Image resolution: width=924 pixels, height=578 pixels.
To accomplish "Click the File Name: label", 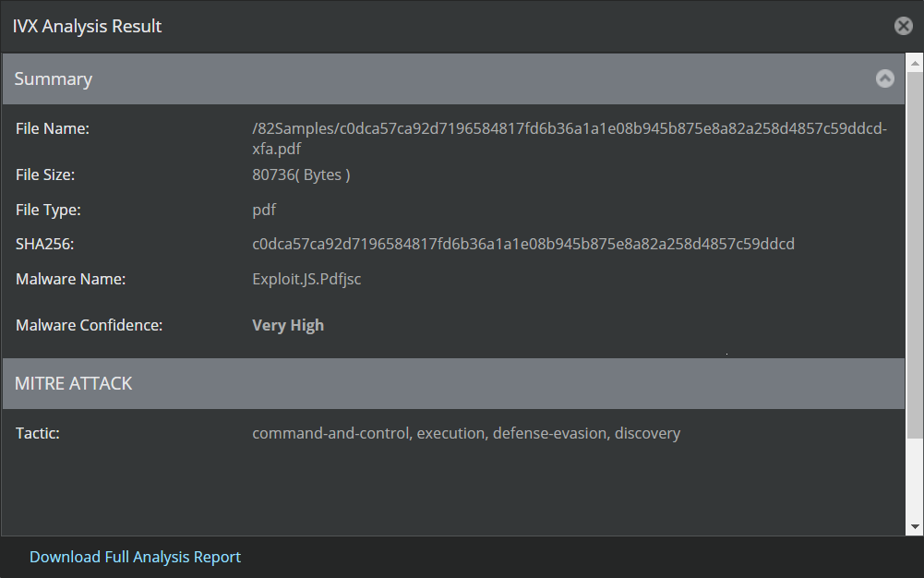I will pos(53,128).
